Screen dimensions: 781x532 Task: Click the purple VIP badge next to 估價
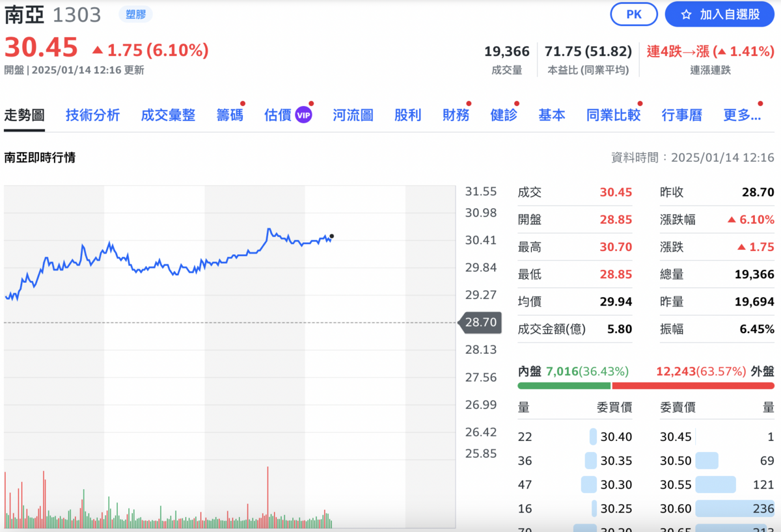[304, 116]
